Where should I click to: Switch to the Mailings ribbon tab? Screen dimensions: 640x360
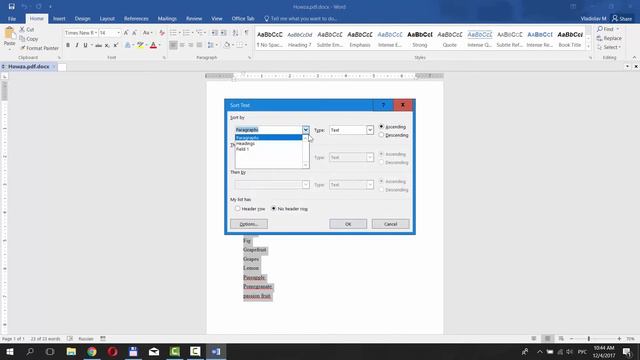tap(167, 19)
